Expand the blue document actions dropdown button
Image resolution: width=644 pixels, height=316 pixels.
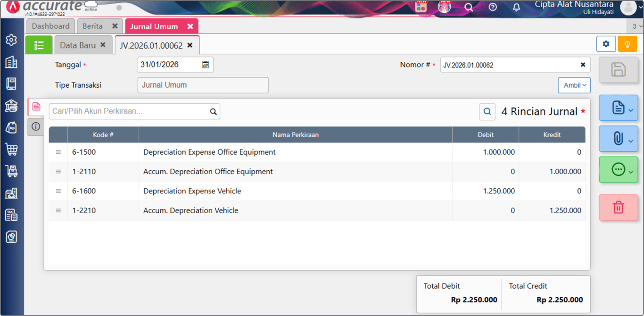(x=618, y=108)
